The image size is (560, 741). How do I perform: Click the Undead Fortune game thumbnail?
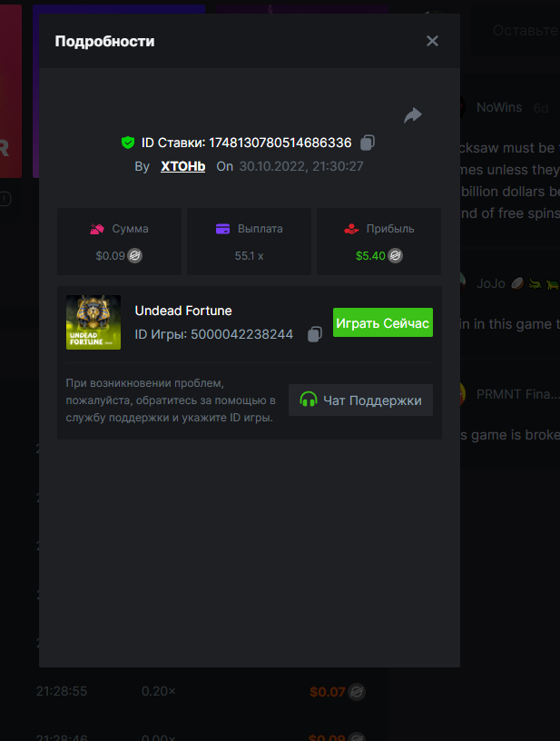93,322
